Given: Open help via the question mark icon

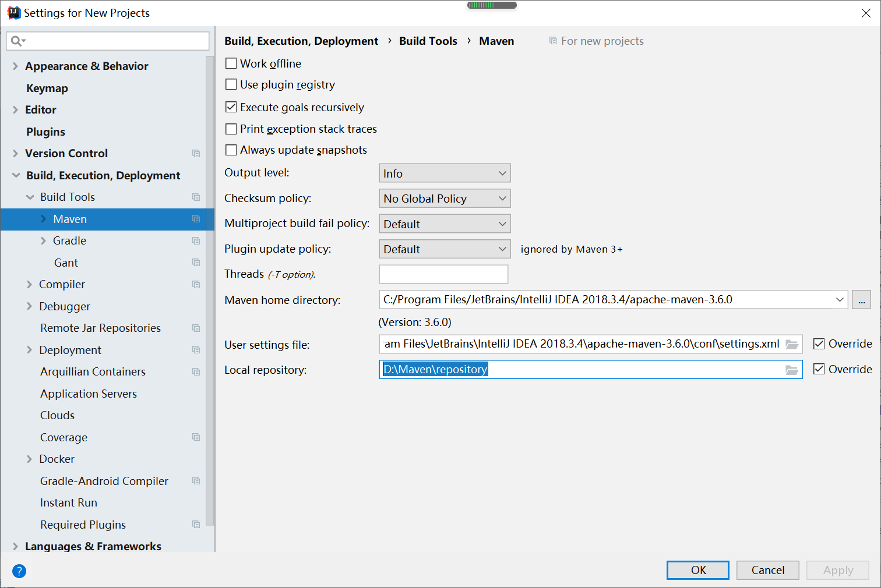Looking at the screenshot, I should pos(19,571).
